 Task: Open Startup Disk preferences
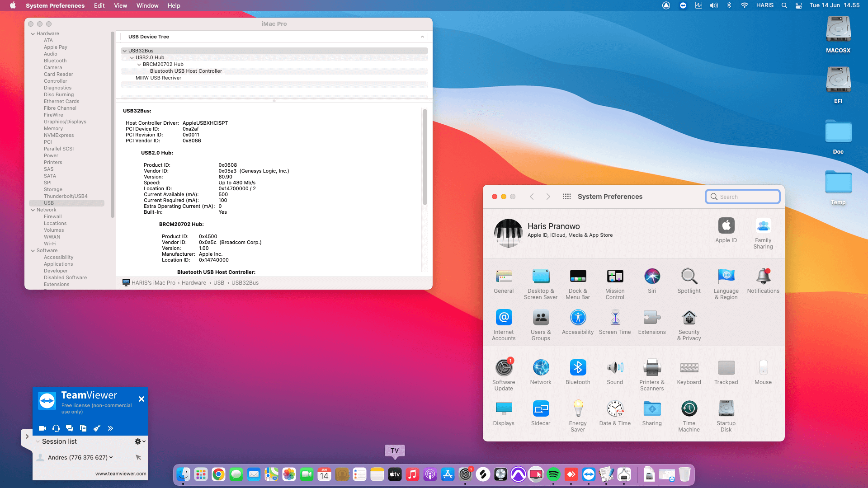pos(726,409)
